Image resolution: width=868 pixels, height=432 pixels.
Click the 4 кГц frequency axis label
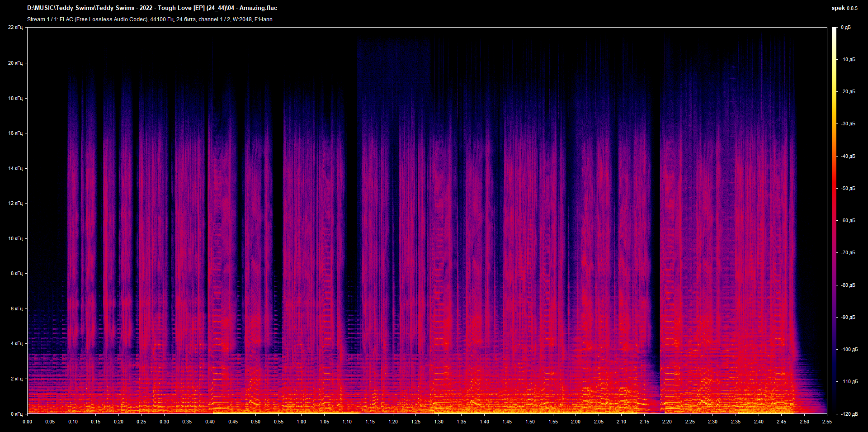(x=16, y=343)
